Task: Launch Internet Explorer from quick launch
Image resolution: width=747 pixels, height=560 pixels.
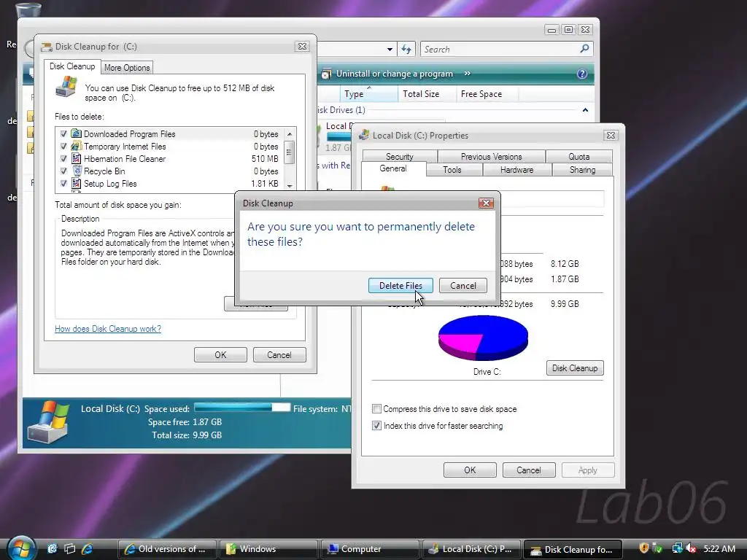Action: pos(88,548)
